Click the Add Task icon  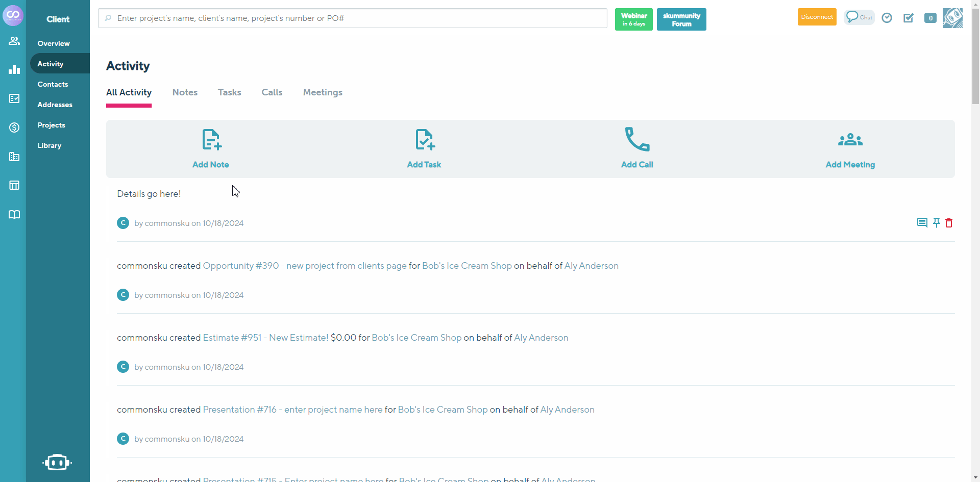[x=424, y=140]
